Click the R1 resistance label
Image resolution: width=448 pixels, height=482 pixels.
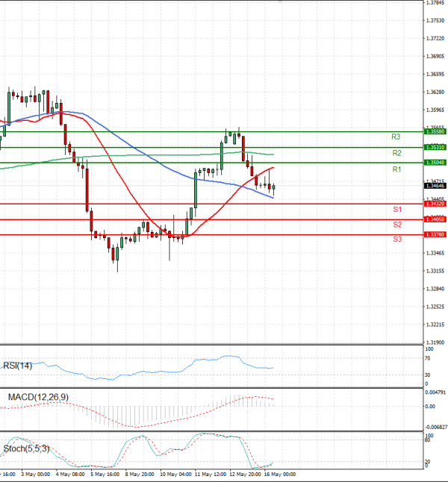(396, 169)
